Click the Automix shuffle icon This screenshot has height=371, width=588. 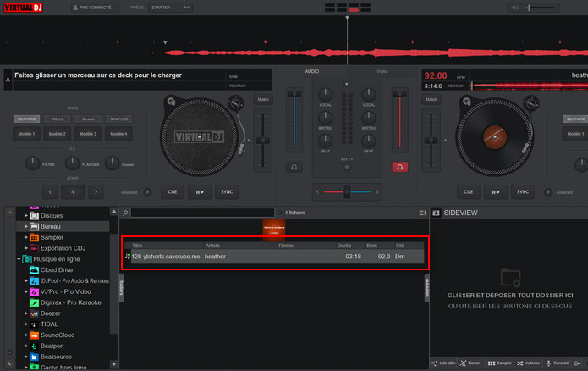point(520,363)
